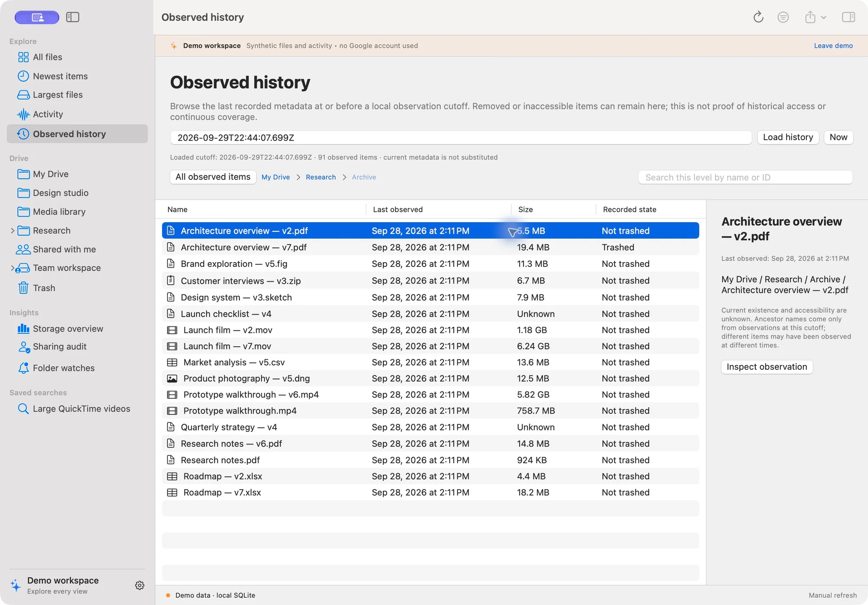Screen dimensions: 868x605
Task: Click the My Drive breadcrumb link
Action: click(276, 177)
